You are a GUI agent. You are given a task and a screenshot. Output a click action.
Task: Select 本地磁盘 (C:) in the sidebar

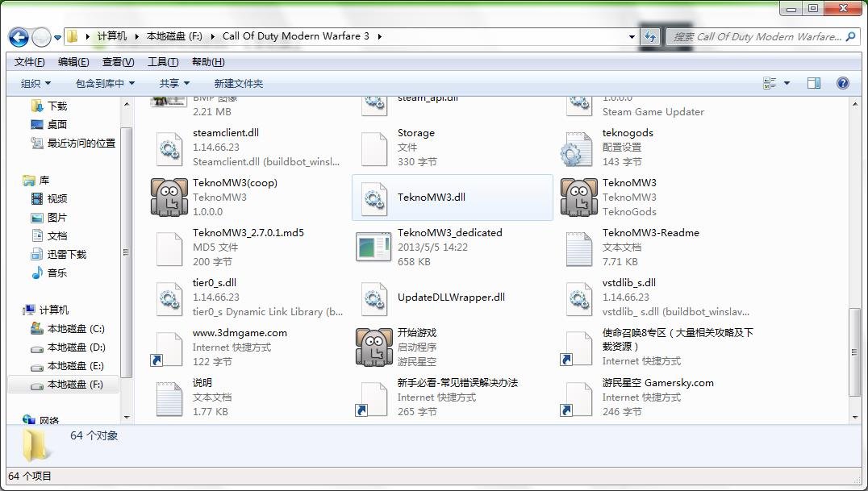pyautogui.click(x=77, y=328)
